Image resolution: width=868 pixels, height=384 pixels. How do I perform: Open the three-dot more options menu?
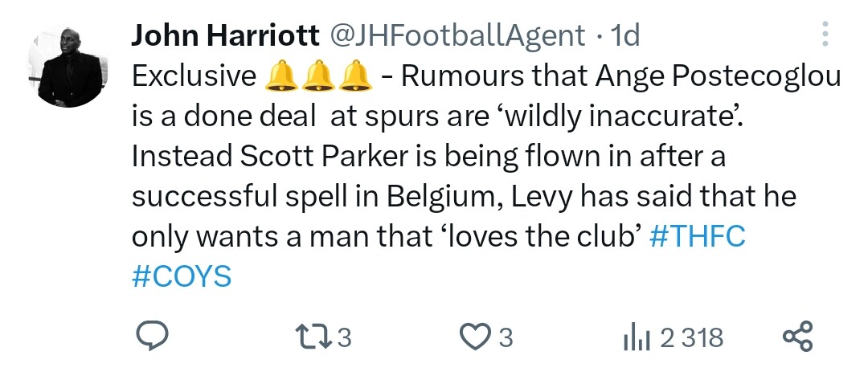[x=825, y=35]
